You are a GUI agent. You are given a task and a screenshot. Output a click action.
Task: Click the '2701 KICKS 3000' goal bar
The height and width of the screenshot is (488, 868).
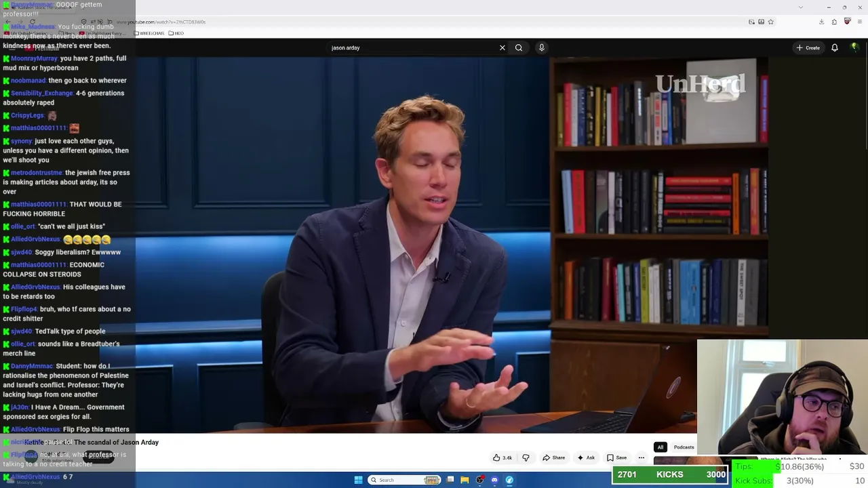[x=670, y=474]
